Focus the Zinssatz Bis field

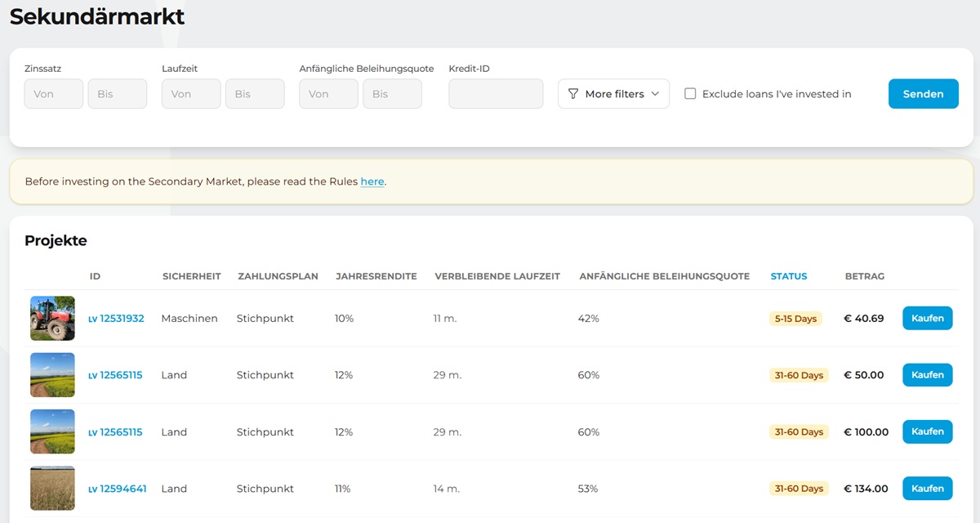118,94
